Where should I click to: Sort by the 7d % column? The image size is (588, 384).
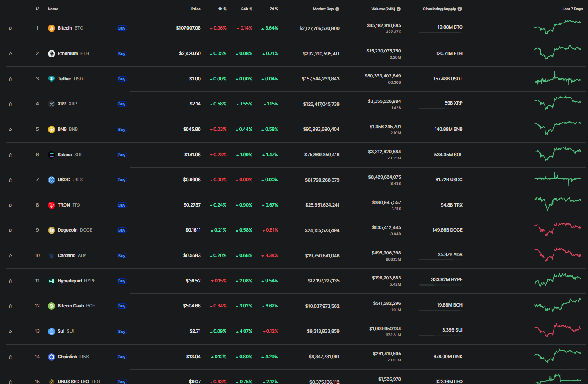click(274, 9)
